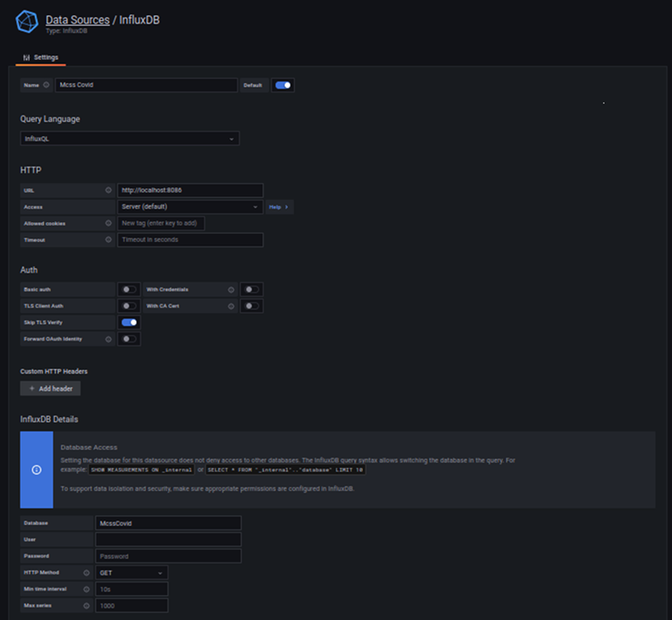Toggle the Forward OAuth Identity switch
The width and height of the screenshot is (672, 620).
coord(129,339)
